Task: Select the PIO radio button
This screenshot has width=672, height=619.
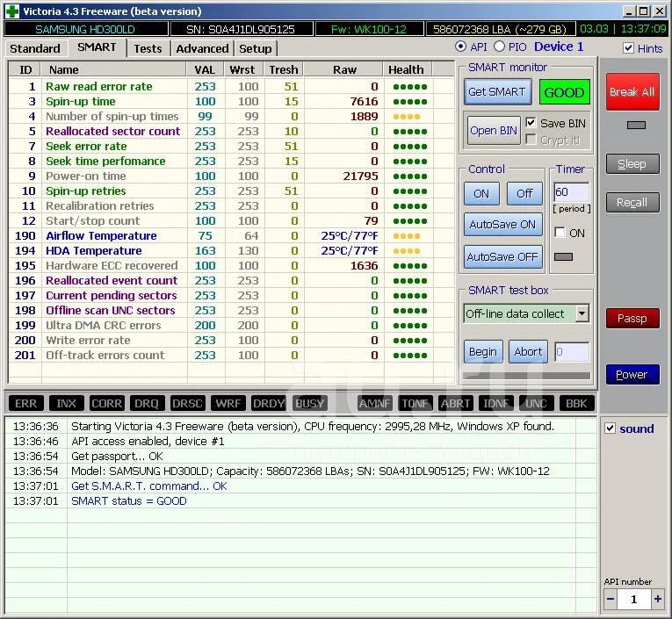Action: pos(499,47)
